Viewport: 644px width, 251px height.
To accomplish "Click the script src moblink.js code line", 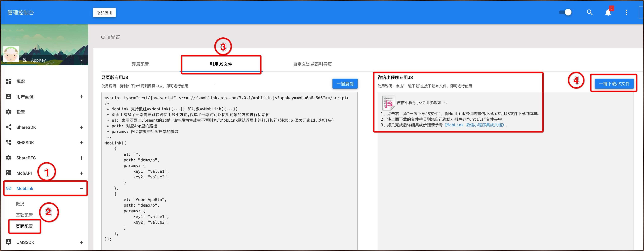I will [227, 98].
